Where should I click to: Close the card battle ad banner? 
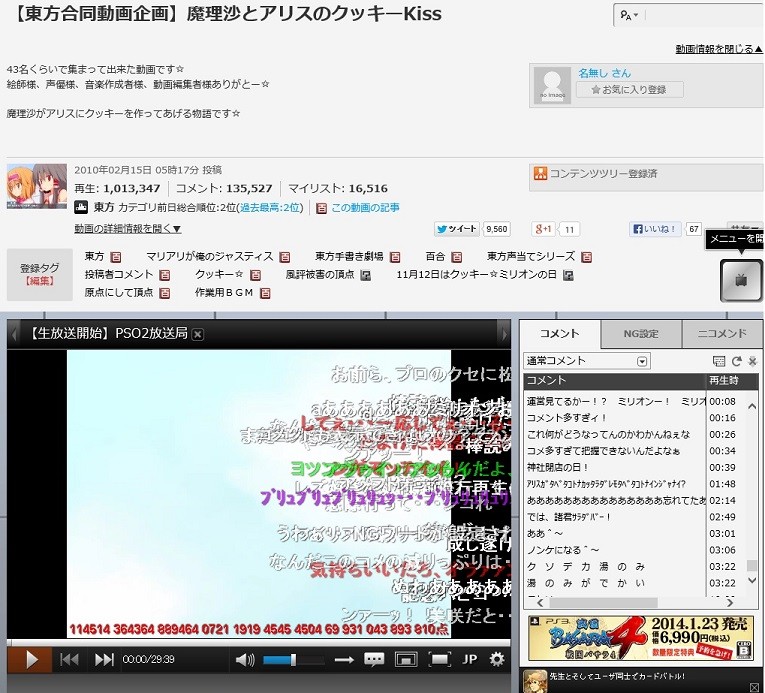[754, 687]
